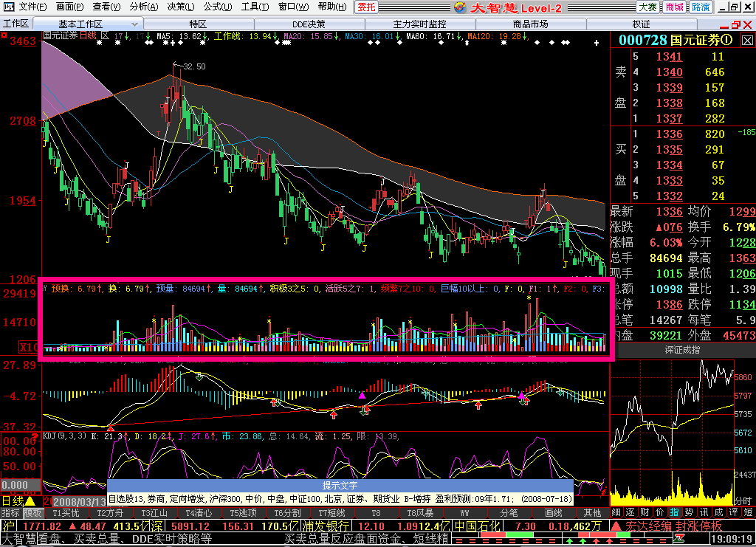756x547 pixels.
Task: Select the T1买忧 template tab
Action: [66, 513]
